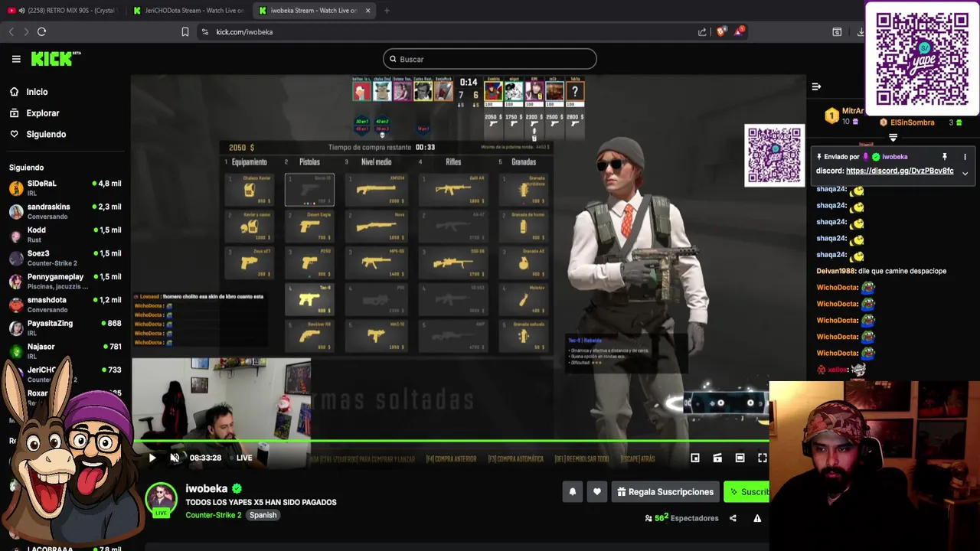980x551 pixels.
Task: Select the Spanish language tag
Action: coord(263,515)
